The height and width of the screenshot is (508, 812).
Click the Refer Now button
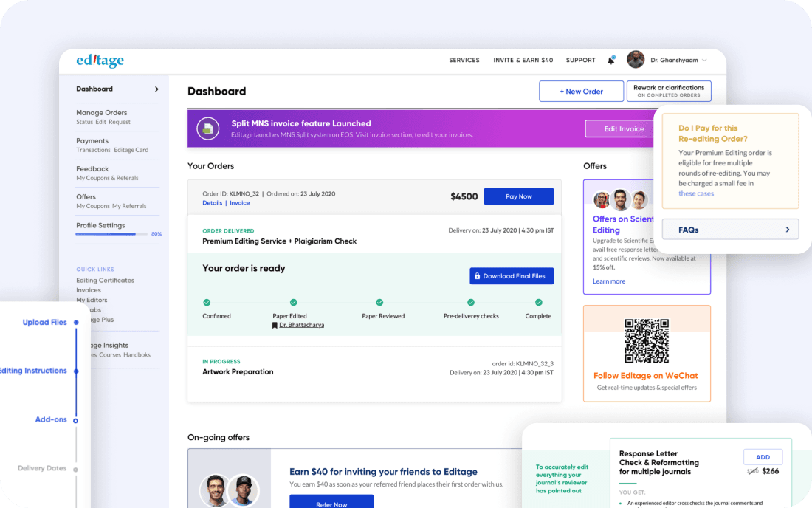(x=331, y=502)
